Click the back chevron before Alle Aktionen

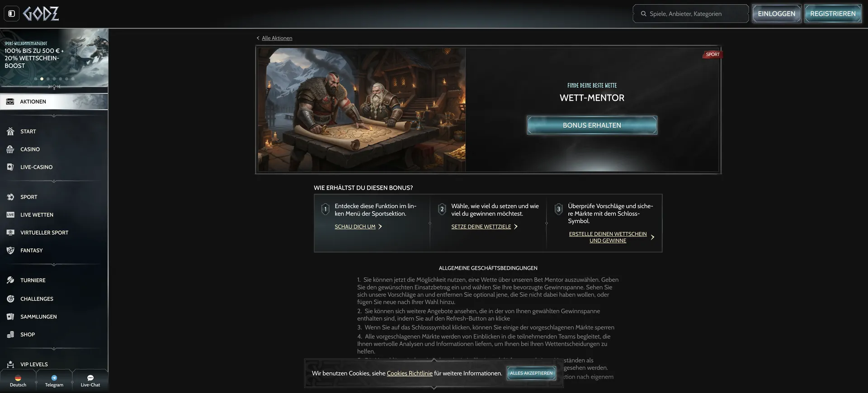[258, 38]
